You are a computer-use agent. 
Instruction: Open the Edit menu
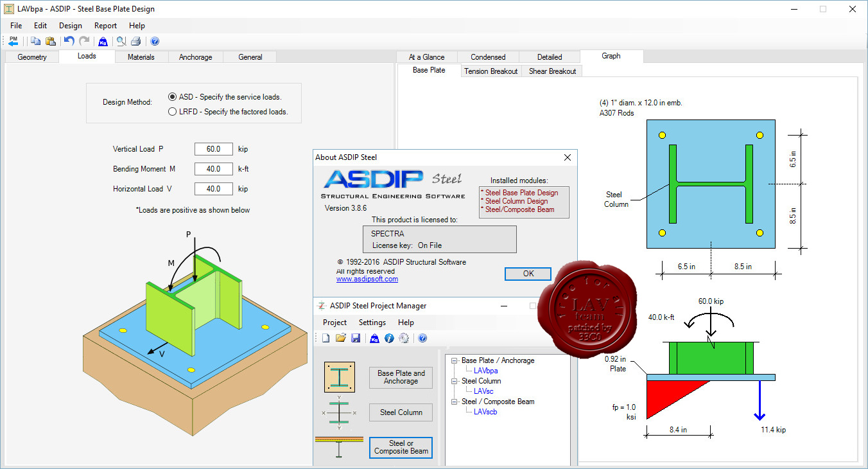point(40,26)
